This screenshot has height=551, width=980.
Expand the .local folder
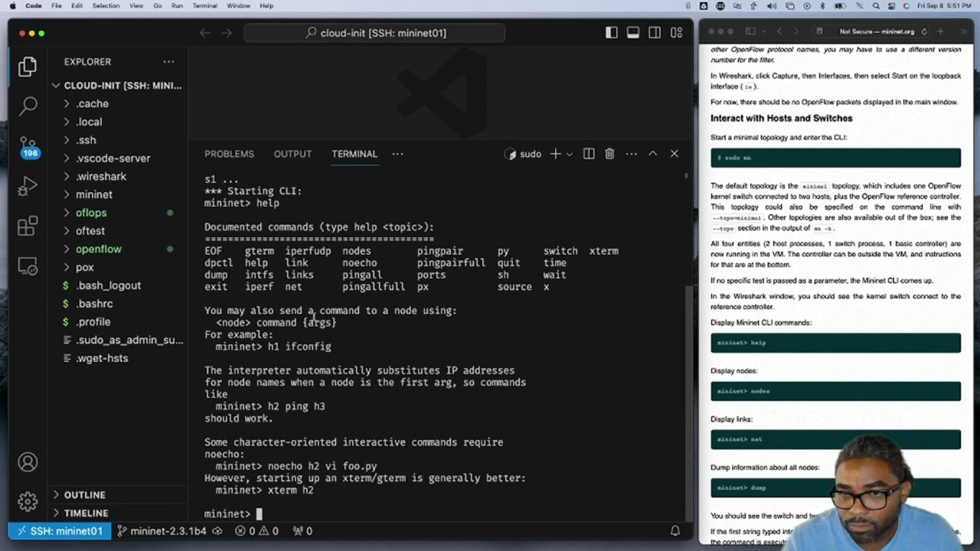point(119,122)
